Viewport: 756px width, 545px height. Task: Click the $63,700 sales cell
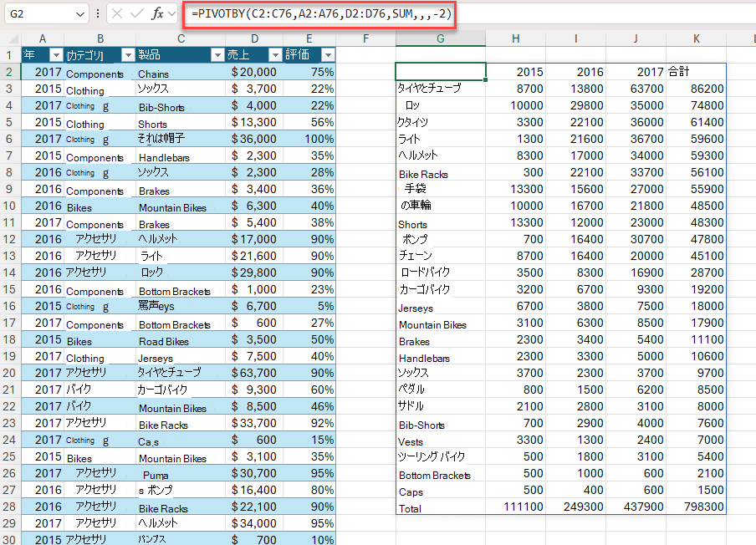[x=254, y=373]
